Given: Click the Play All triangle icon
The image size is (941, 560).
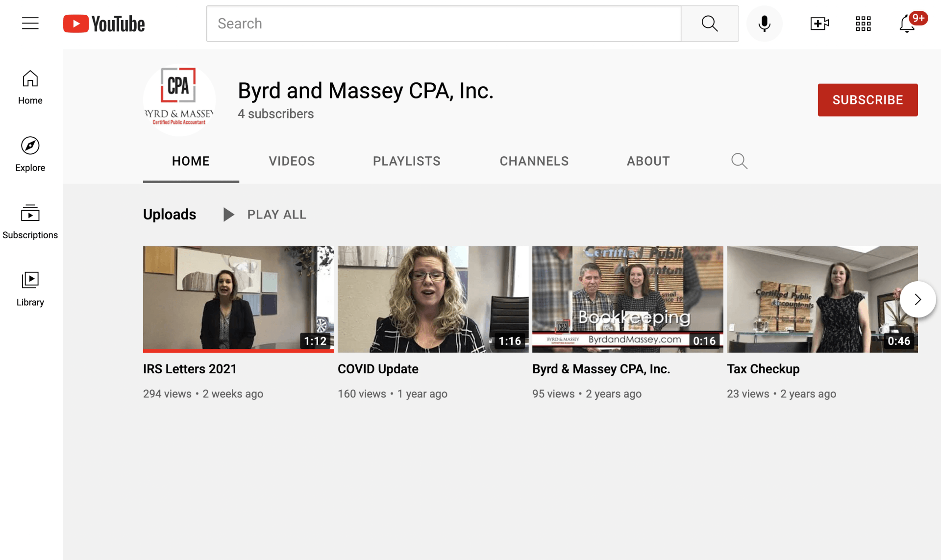Looking at the screenshot, I should [228, 215].
